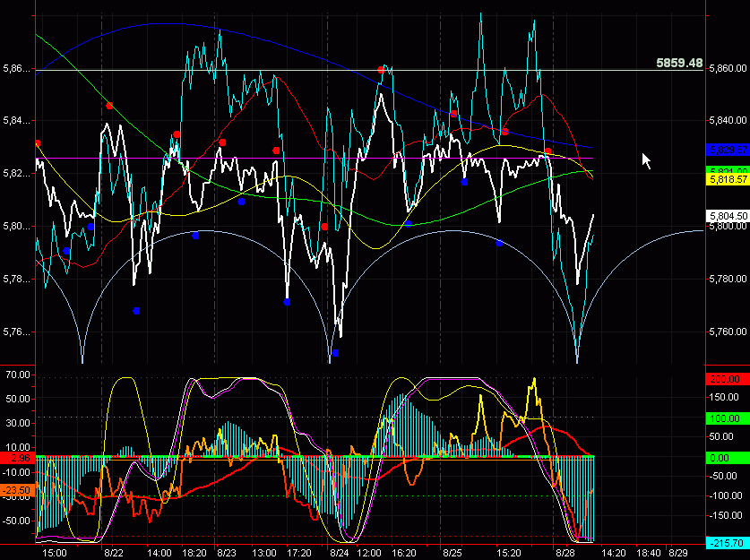
Task: Click the 12:00 time axis label
Action: pyautogui.click(x=369, y=554)
